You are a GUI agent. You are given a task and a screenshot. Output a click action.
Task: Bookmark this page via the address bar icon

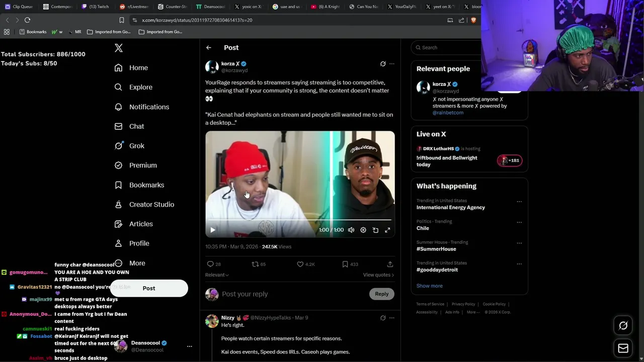[x=121, y=20]
